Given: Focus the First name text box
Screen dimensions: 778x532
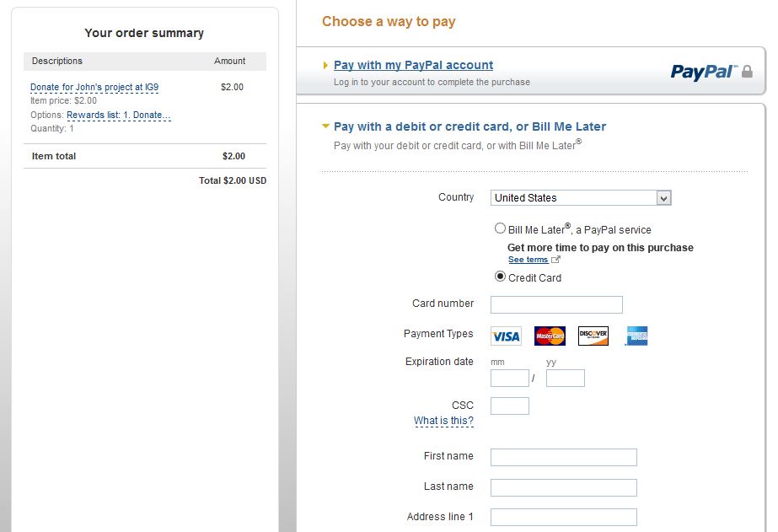Looking at the screenshot, I should click(563, 457).
